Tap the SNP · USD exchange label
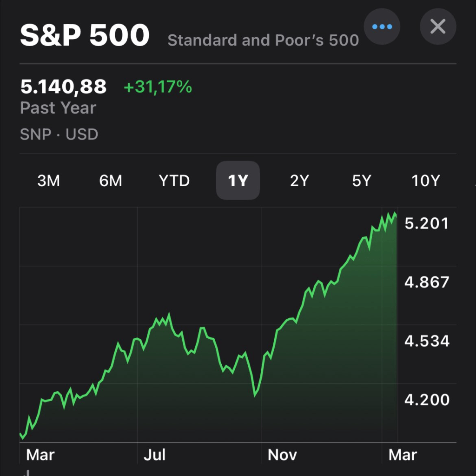 coord(59,134)
